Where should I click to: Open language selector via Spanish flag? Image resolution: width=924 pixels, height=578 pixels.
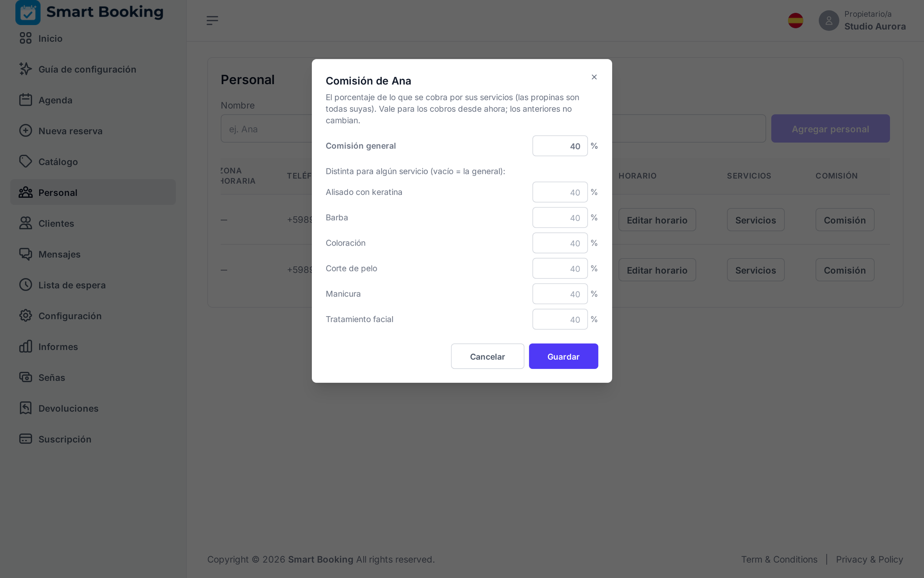796,21
